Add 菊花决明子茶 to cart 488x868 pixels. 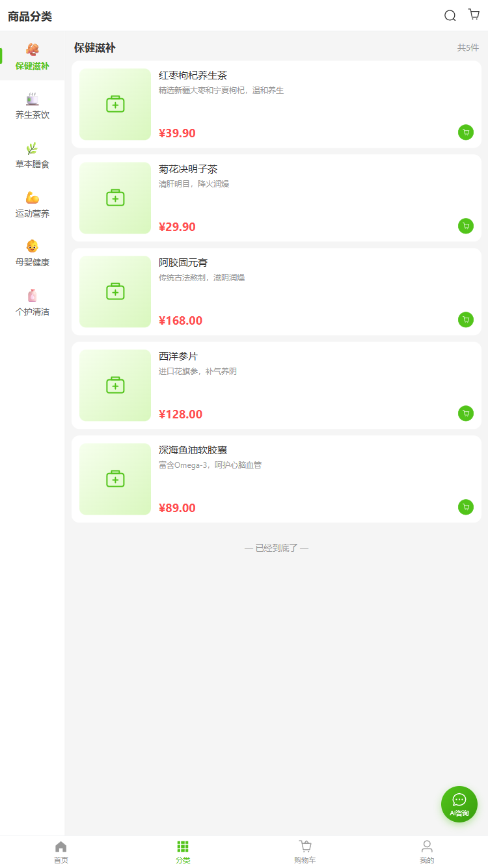coord(466,226)
